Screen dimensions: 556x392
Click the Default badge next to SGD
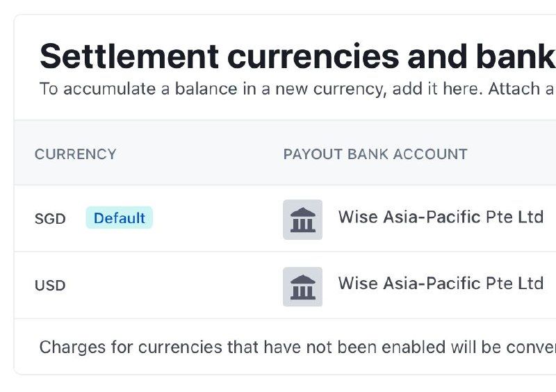(120, 218)
